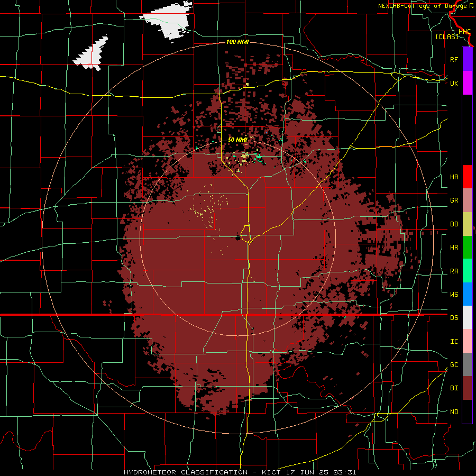The image size is (476, 476).
Task: Click the BD legend label
Action: (x=454, y=224)
